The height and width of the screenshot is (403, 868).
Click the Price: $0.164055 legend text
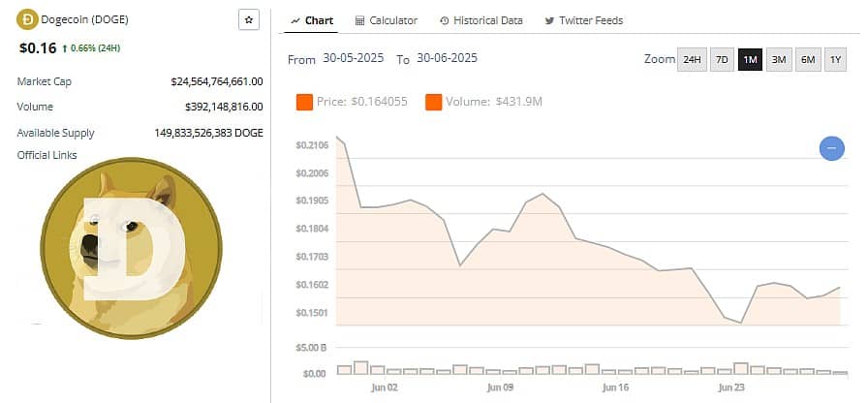click(362, 102)
